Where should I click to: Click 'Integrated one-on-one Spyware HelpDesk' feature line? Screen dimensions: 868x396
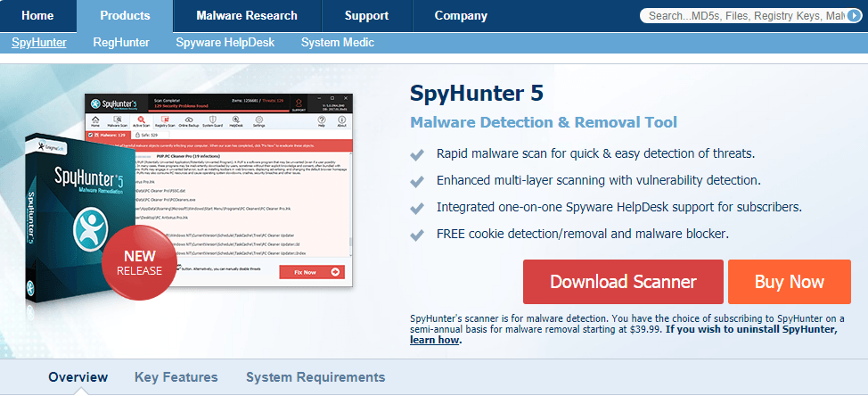coord(618,207)
